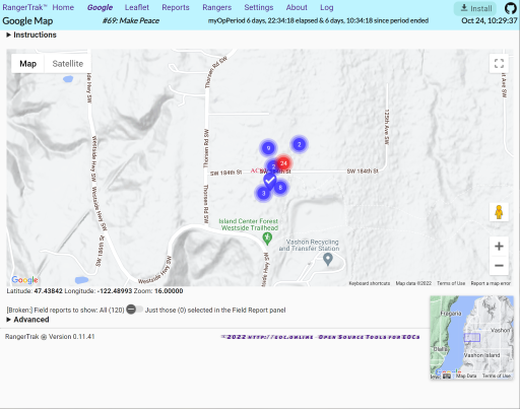This screenshot has height=409, width=520.
Task: Zoom in with the plus button
Action: pos(499,246)
